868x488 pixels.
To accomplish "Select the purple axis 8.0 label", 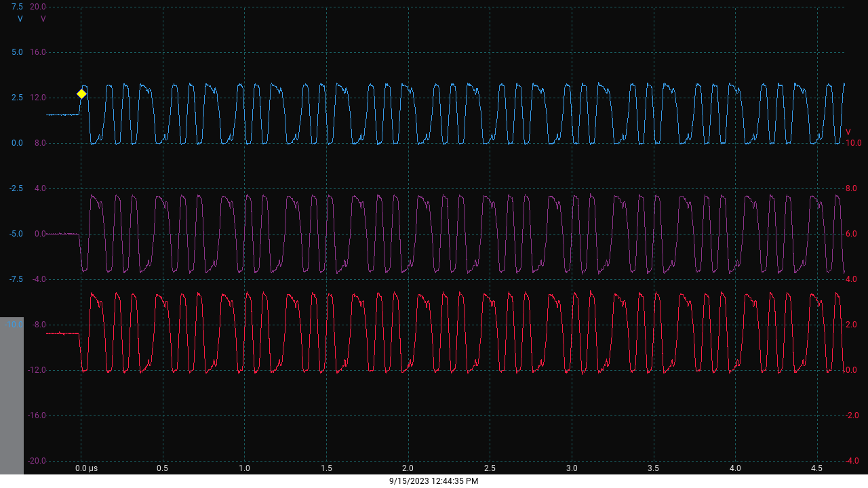I will tap(40, 143).
